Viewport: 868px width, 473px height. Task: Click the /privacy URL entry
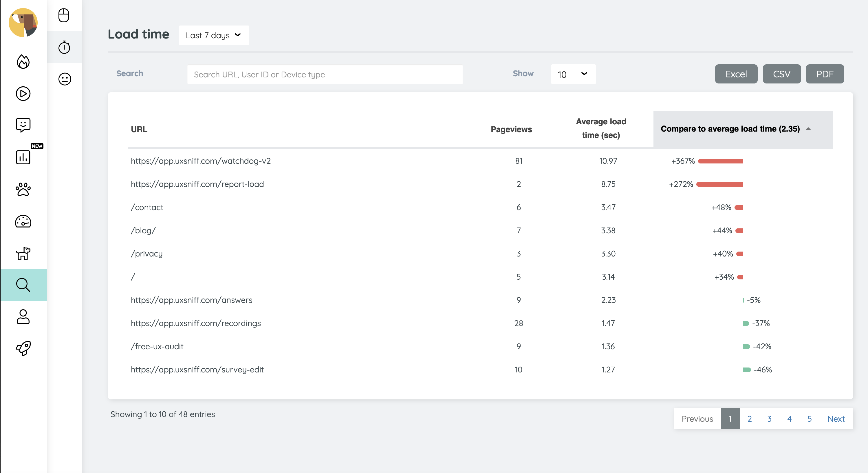[147, 254]
